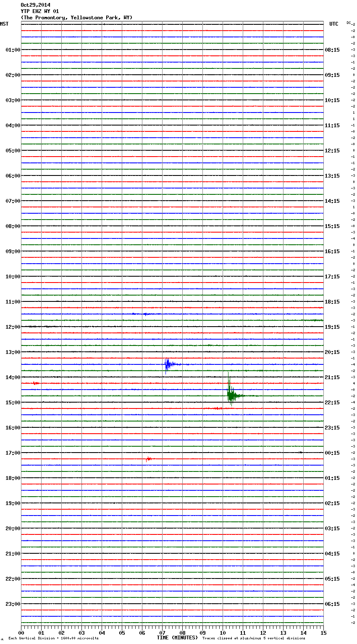Click the '12' minute tick label on the bottom axis

pyautogui.click(x=263, y=633)
